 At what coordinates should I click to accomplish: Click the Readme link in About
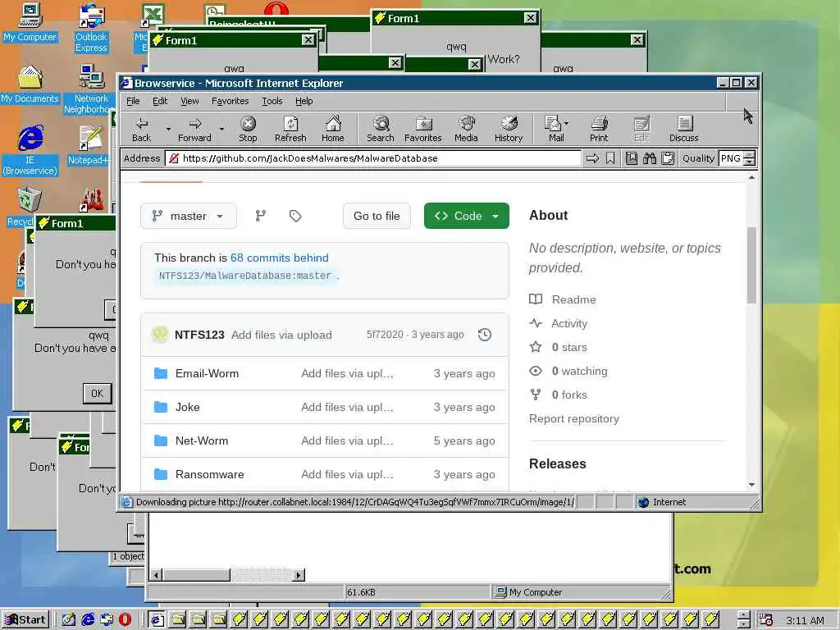click(573, 299)
